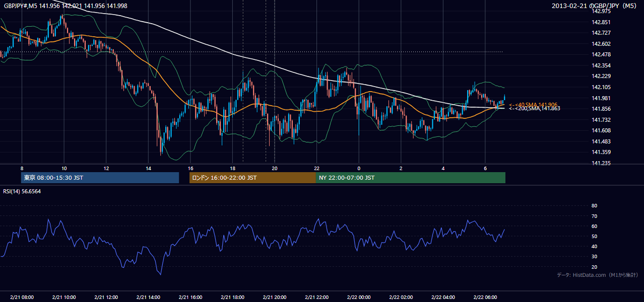Click RSI scale value 70
This screenshot has width=644, height=302.
[x=594, y=216]
